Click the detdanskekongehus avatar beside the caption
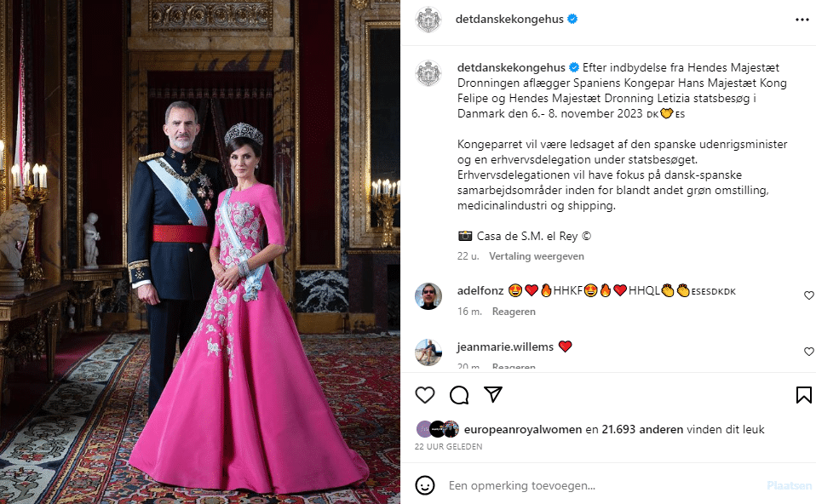Screen dimensions: 816x504 (428, 73)
